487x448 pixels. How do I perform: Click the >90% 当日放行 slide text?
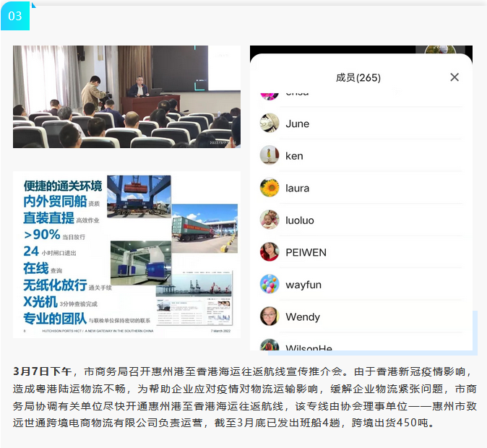coord(54,235)
